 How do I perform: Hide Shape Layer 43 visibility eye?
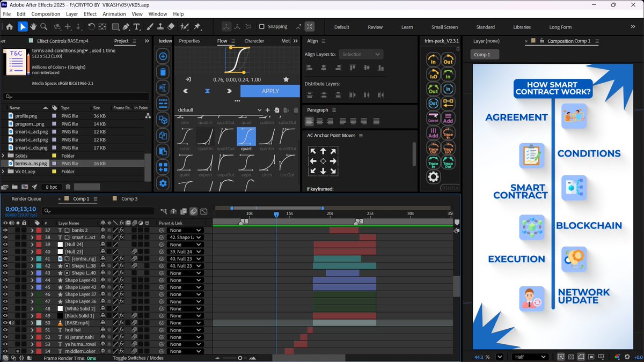pos(5,280)
